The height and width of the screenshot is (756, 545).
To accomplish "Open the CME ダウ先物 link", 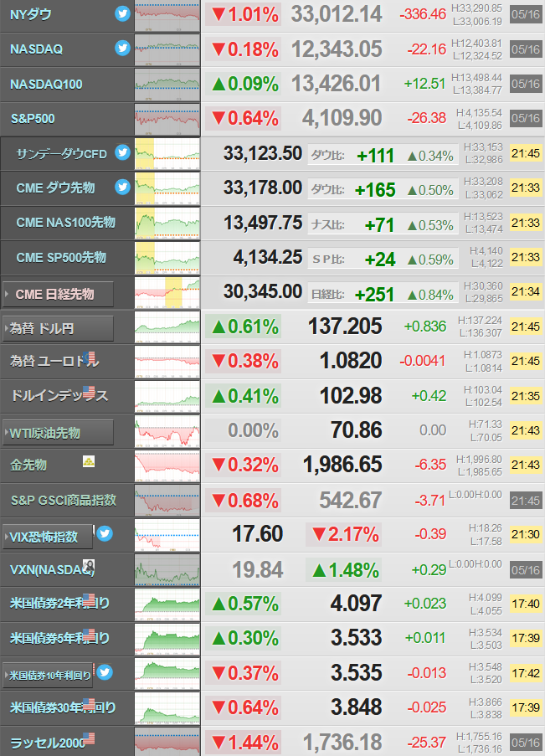I will click(x=55, y=188).
